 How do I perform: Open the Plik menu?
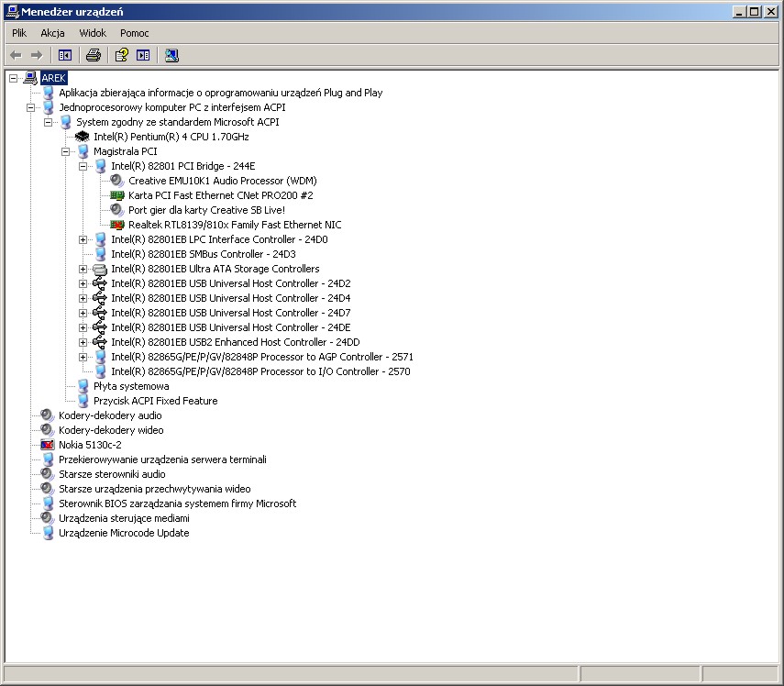click(19, 33)
